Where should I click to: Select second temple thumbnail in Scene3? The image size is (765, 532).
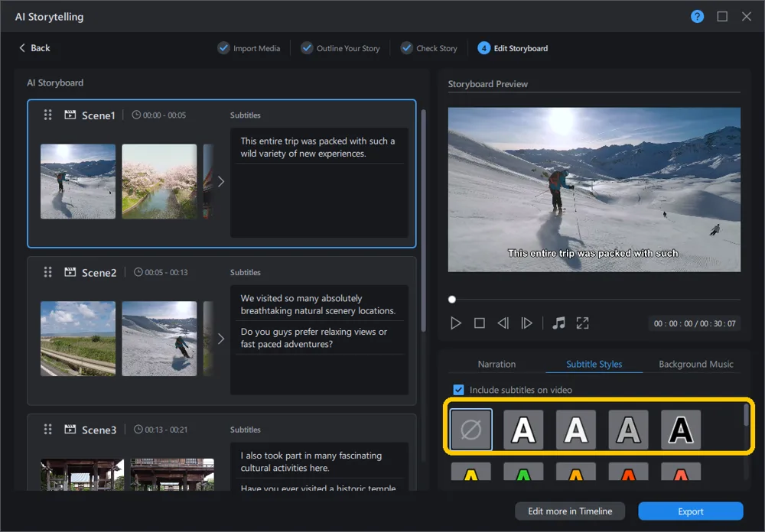coord(172,474)
